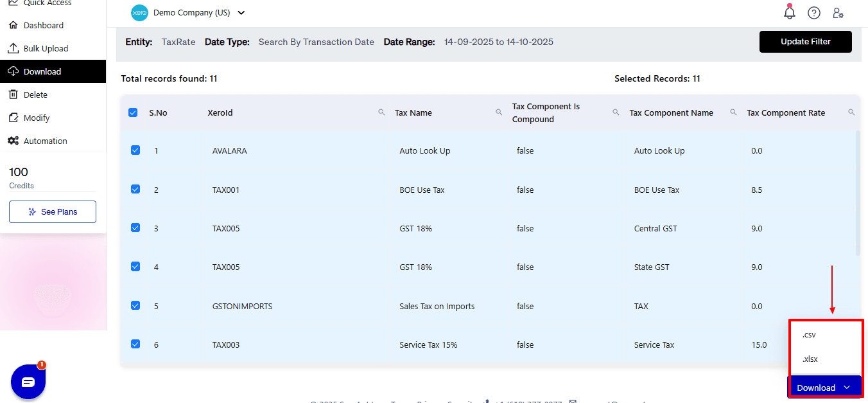The image size is (868, 403).
Task: Select the Modify sidebar icon
Action: pyautogui.click(x=13, y=117)
